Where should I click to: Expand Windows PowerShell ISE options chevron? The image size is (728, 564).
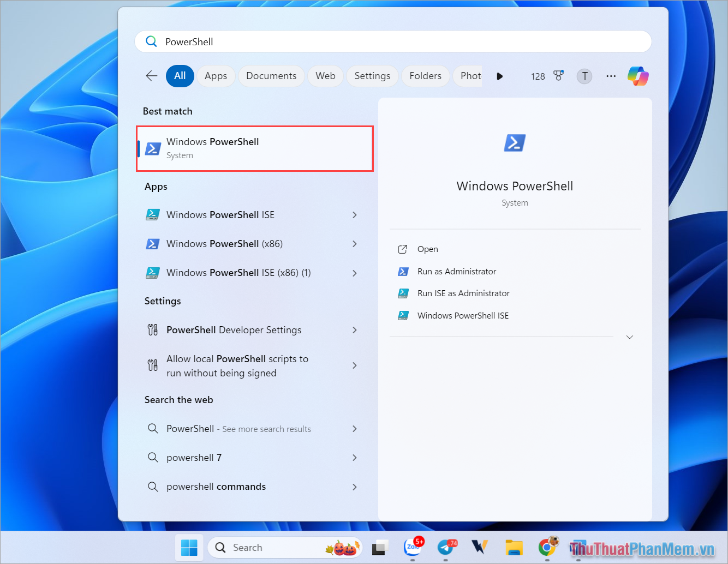click(x=355, y=215)
